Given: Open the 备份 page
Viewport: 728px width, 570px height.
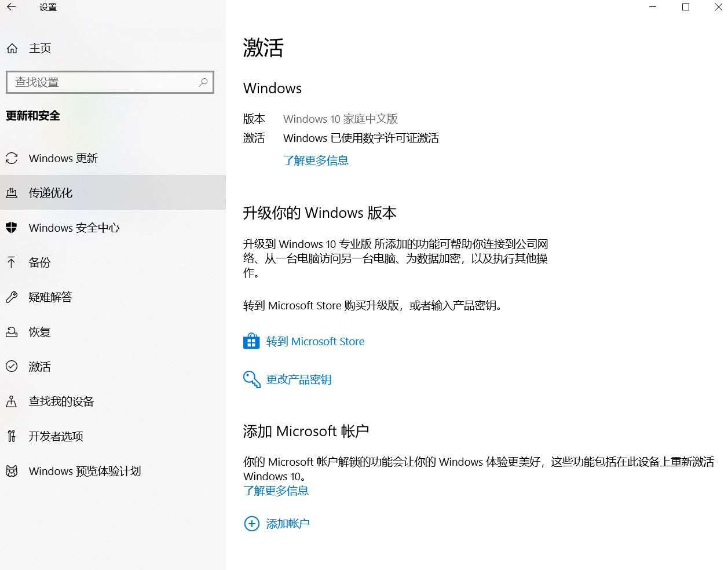Looking at the screenshot, I should pyautogui.click(x=113, y=262).
